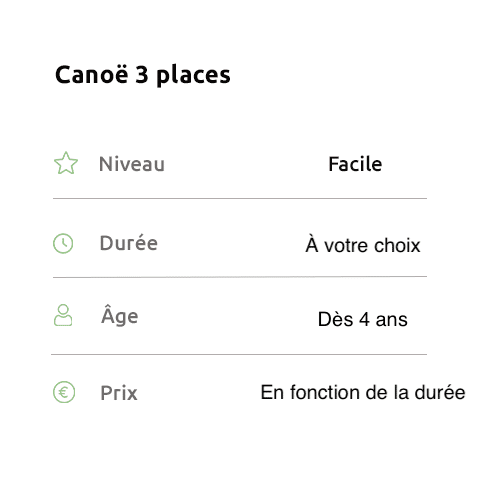The image size is (500, 500).
Task: Click the divider line below Âge row
Action: tap(239, 354)
